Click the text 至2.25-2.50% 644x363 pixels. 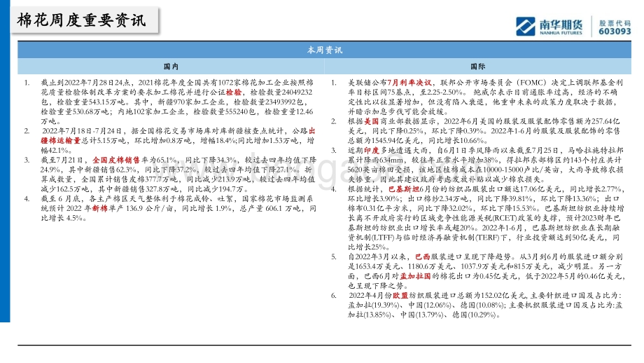coord(442,93)
